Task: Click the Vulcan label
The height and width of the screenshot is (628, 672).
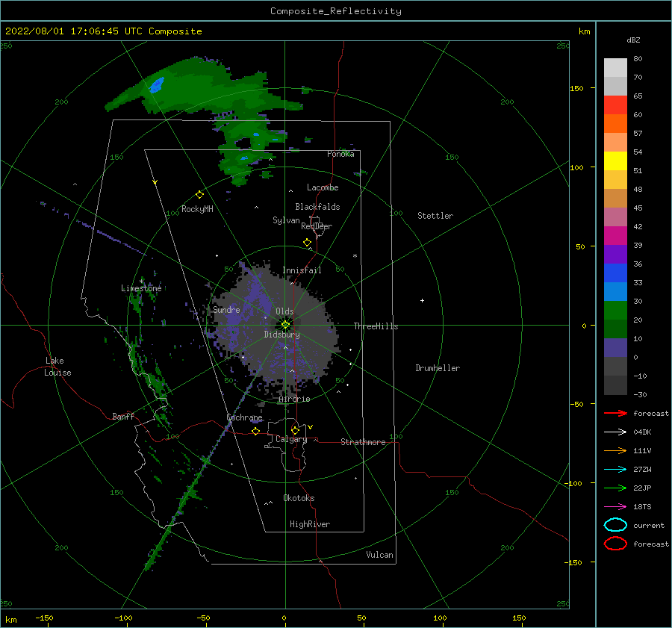Action: (379, 555)
